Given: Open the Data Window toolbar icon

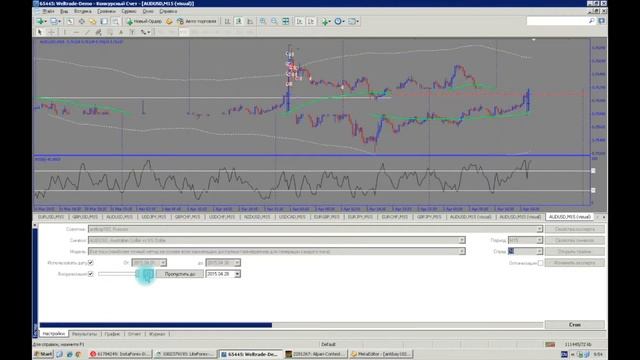Looking at the screenshot, I should [82, 21].
